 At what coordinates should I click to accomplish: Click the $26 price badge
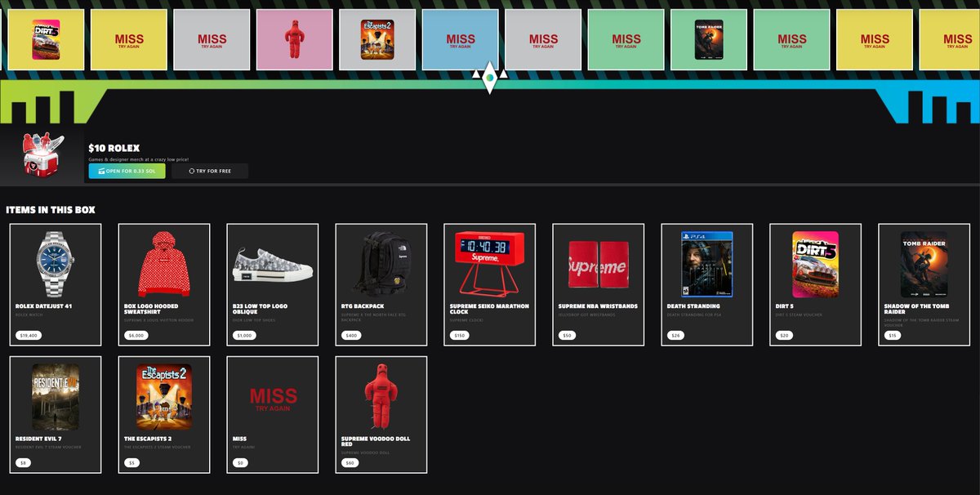(x=677, y=336)
